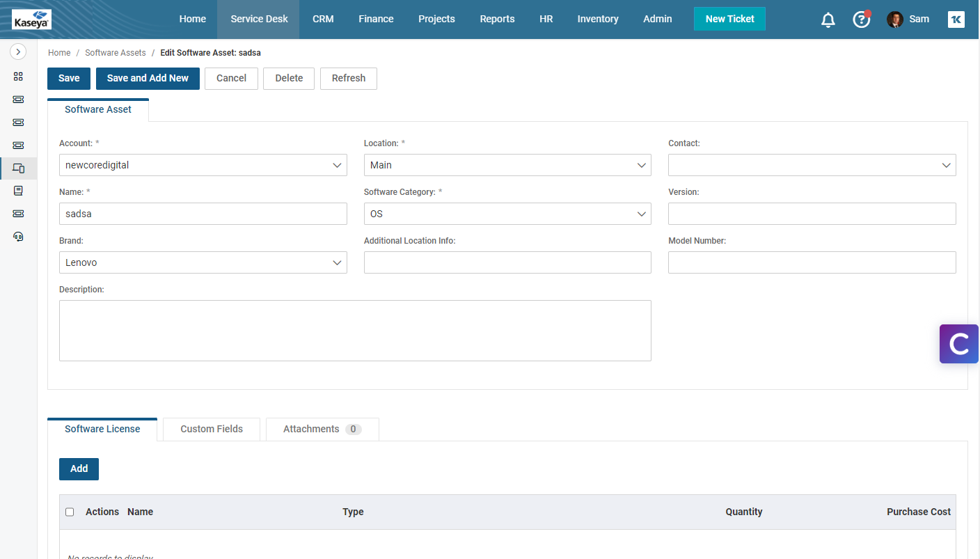
Task: Click the Kaseya logo
Action: coord(31,19)
